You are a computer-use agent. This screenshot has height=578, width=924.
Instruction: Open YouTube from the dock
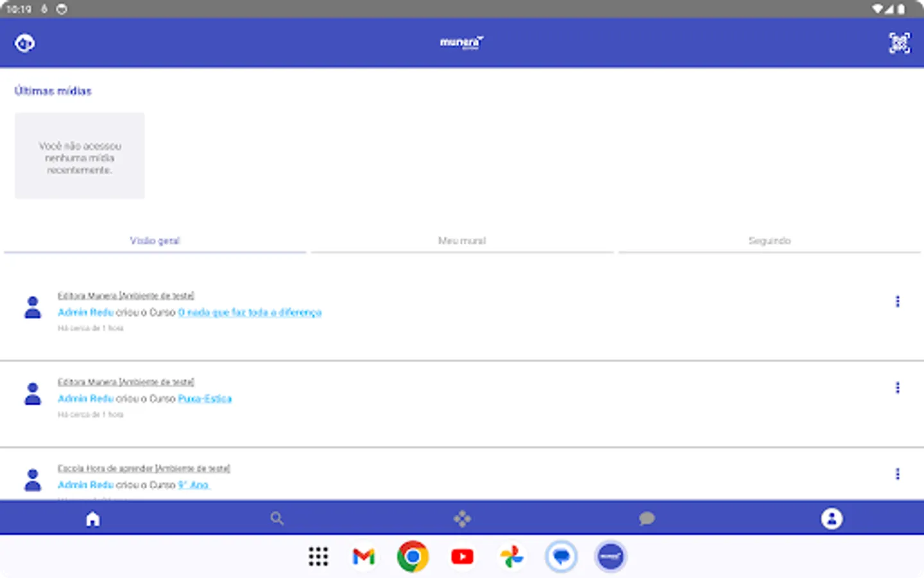(x=462, y=556)
